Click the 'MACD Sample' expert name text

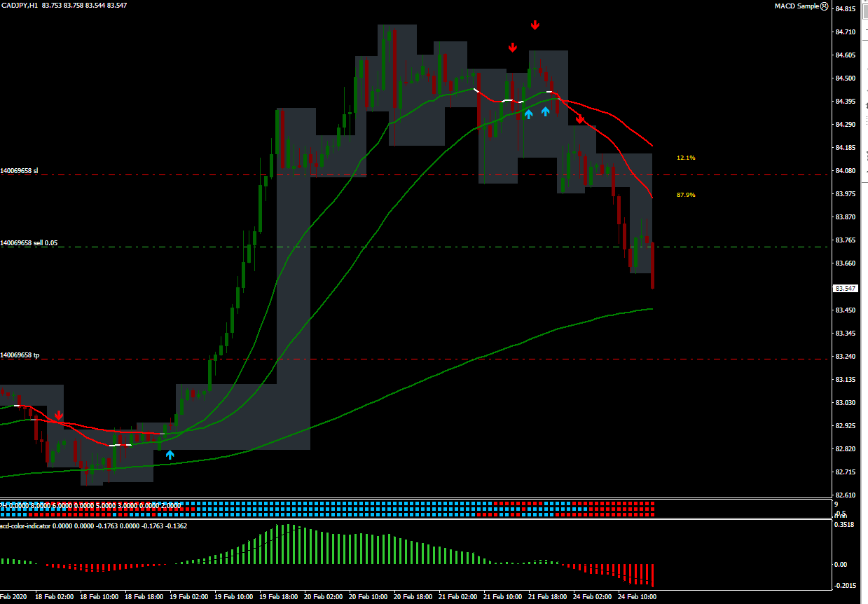point(796,6)
